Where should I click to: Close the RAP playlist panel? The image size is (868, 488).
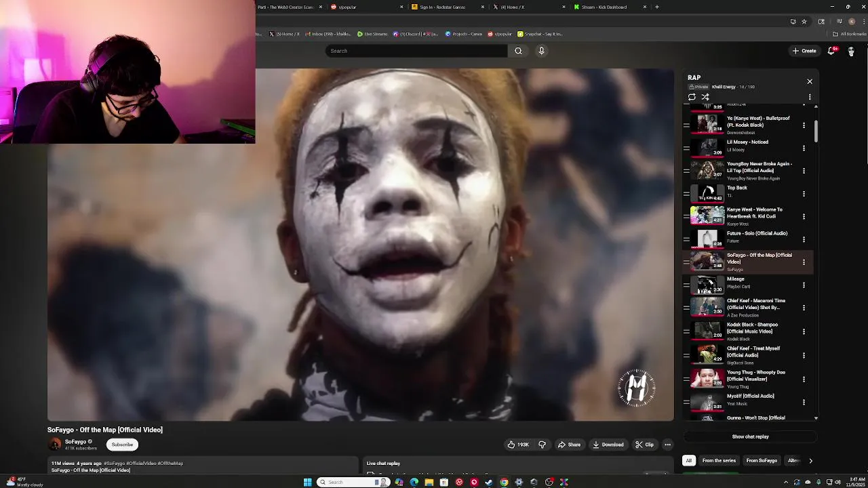click(809, 81)
